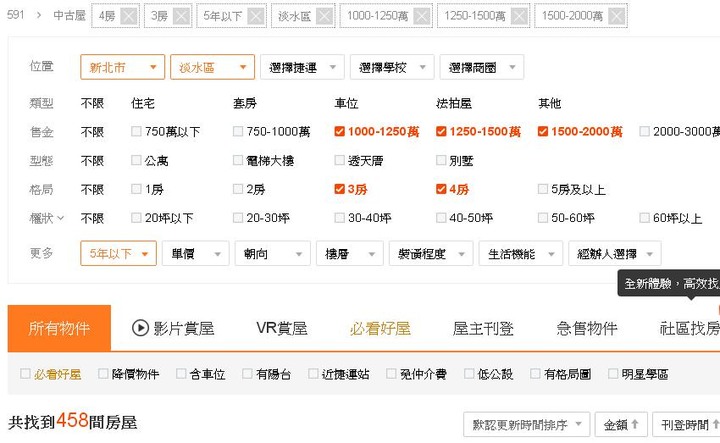
Task: Open the 單價 dropdown
Action: 196,253
